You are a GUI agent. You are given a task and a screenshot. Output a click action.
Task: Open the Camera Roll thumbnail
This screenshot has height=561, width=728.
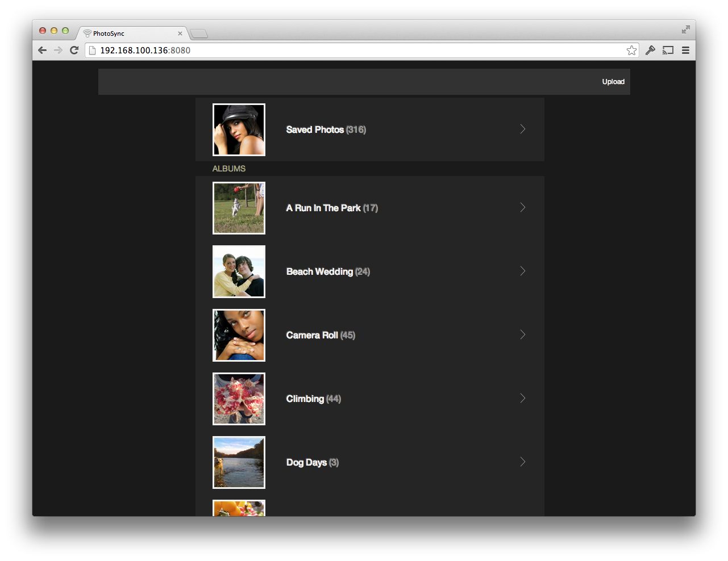click(239, 335)
